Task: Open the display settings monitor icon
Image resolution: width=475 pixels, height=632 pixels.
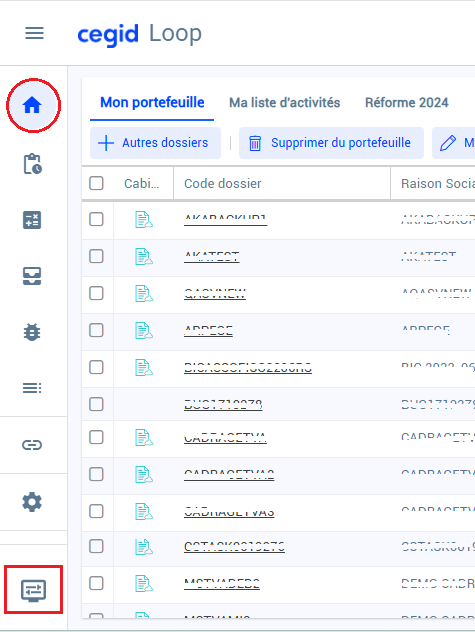Action: [33, 590]
